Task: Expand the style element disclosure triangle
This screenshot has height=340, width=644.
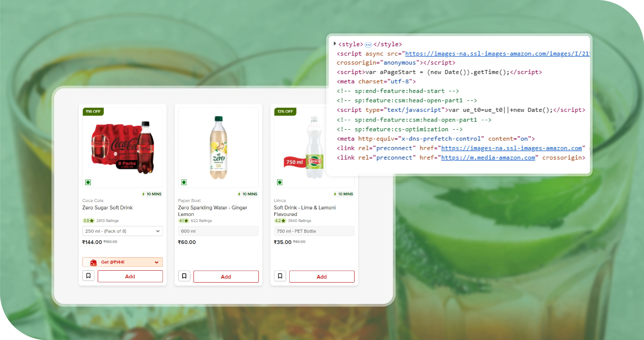Action: coord(335,44)
